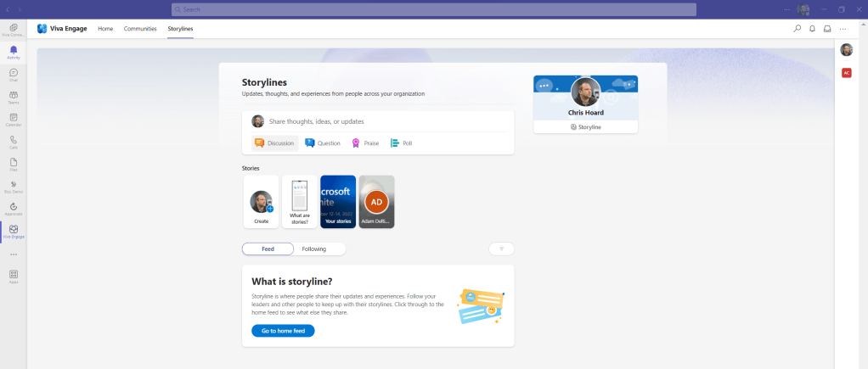The image size is (868, 369).
Task: Expand more apps ellipsis in sidebar
Action: pos(14,254)
